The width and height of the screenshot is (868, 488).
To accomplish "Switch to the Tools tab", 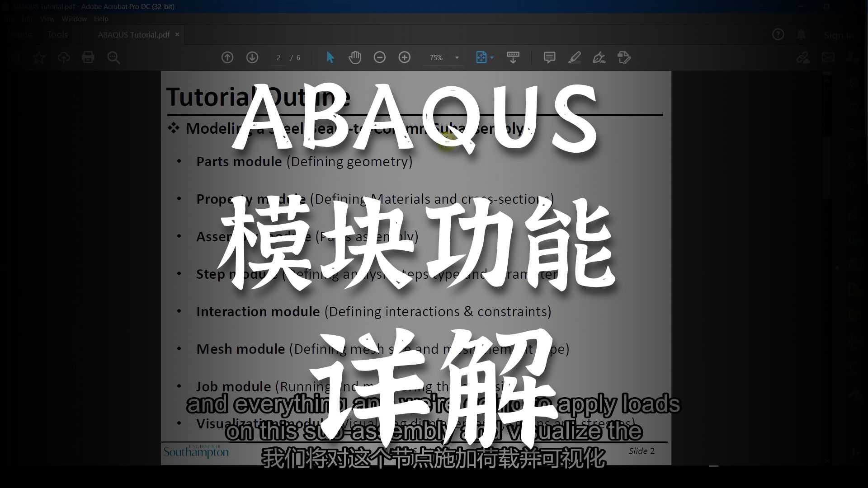I will [57, 34].
